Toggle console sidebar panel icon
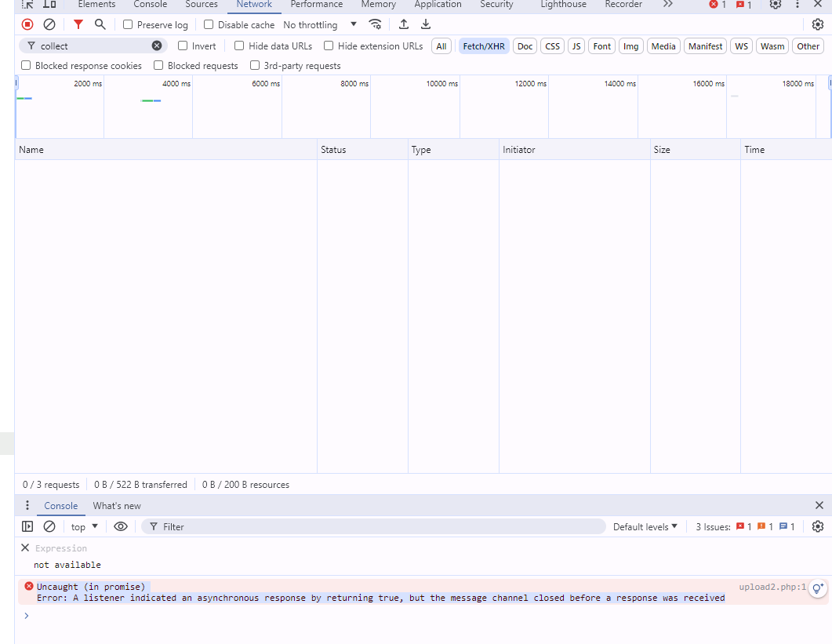This screenshot has width=832, height=644. point(27,526)
